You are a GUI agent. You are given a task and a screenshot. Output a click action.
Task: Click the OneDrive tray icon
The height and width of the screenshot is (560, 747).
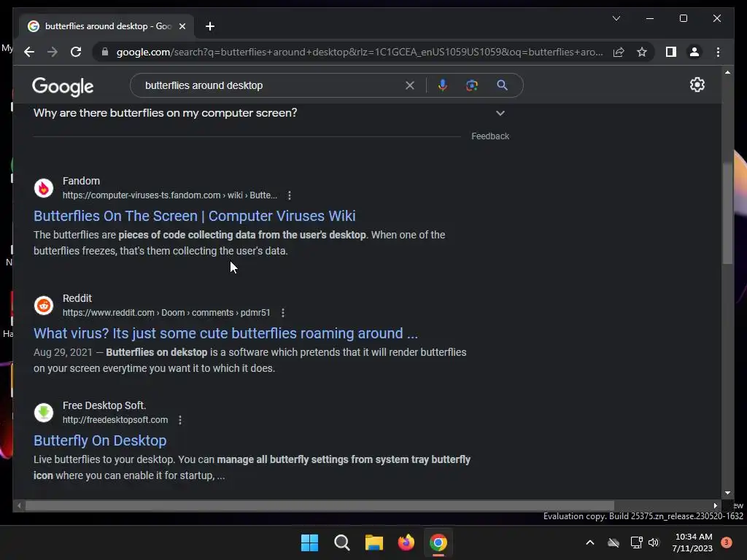(x=614, y=542)
